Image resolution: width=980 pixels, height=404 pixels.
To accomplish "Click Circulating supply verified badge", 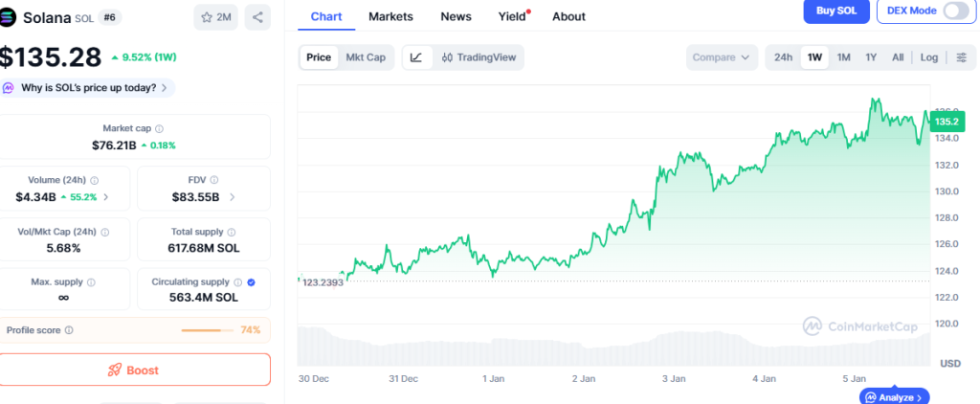I will 251,282.
